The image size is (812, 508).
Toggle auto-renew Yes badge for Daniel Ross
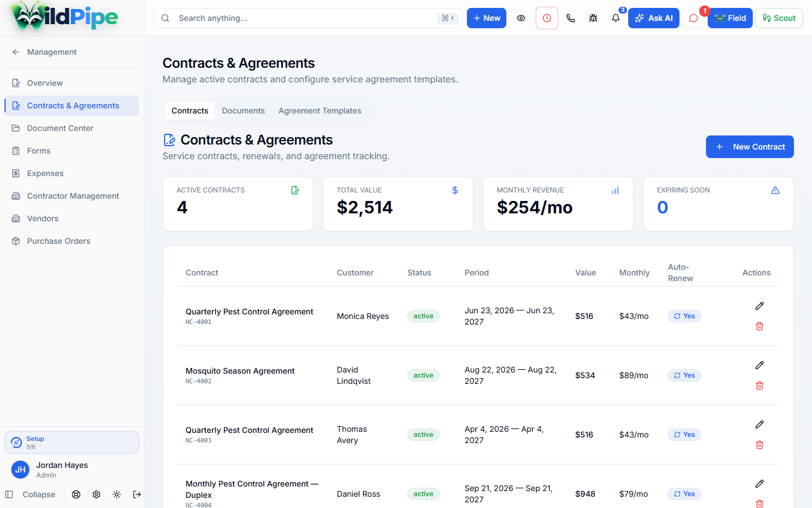[685, 494]
